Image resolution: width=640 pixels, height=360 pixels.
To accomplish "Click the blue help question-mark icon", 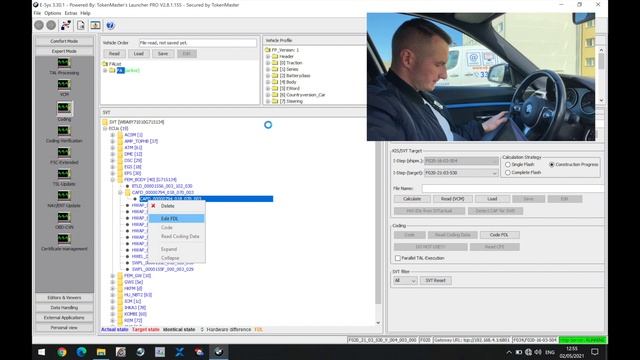I will point(110,25).
